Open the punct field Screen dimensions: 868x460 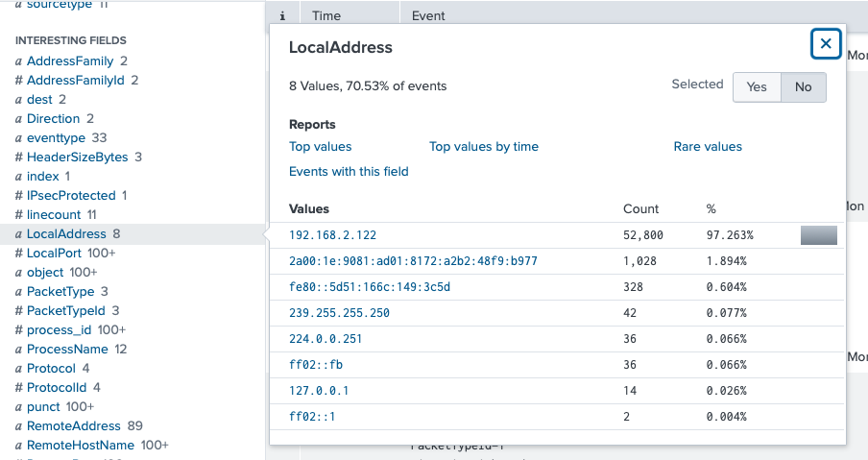43,407
